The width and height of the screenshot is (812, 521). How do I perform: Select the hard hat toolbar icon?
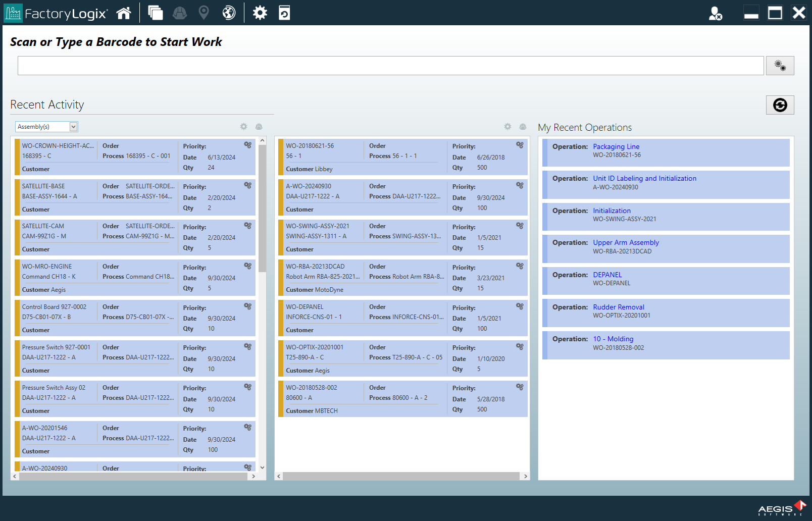click(x=179, y=13)
